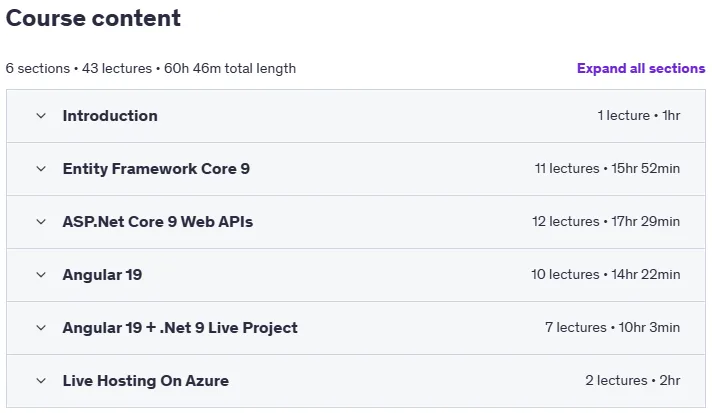The width and height of the screenshot is (712, 413).
Task: Select the Angular 19 section title
Action: [102, 275]
